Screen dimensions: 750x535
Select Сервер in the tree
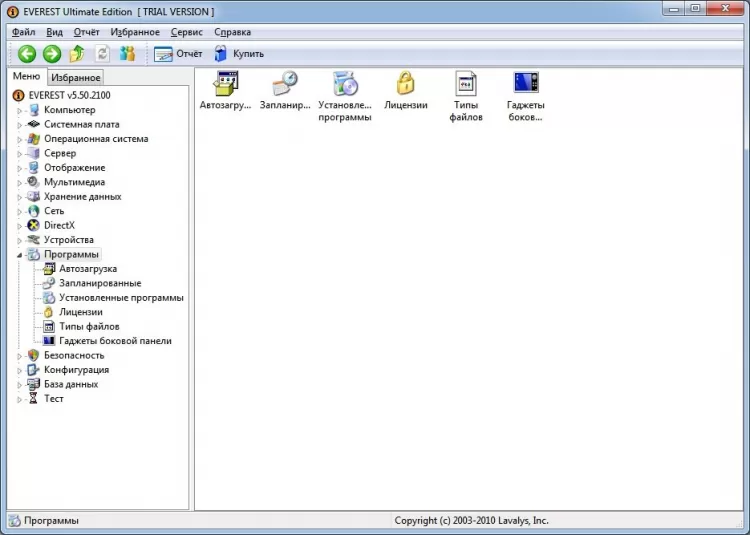pyautogui.click(x=60, y=153)
